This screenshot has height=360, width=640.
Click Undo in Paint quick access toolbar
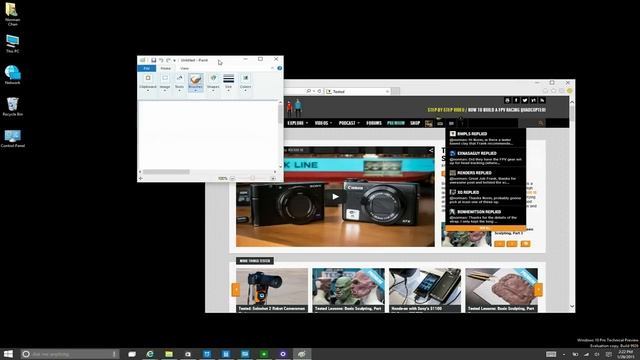coord(161,60)
